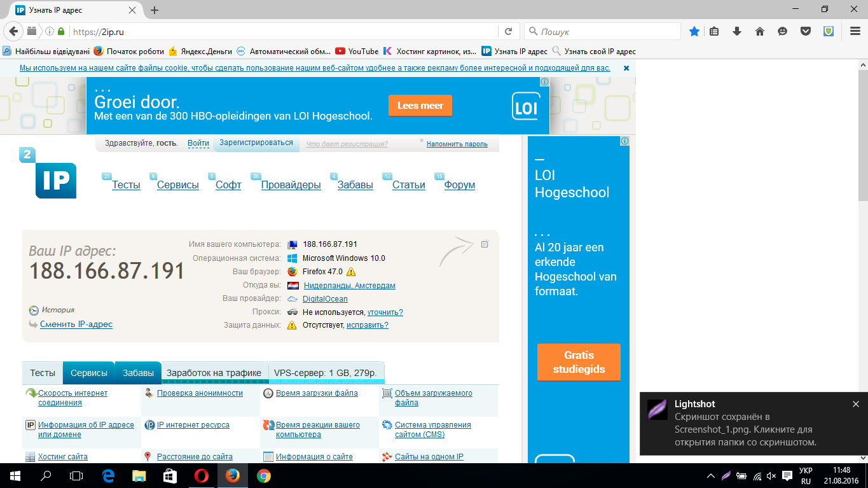The height and width of the screenshot is (488, 868).
Task: Open Время загрузки файла link
Action: [317, 393]
